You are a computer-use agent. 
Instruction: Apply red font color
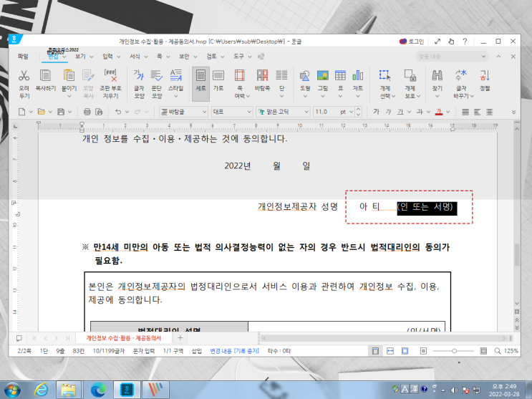(439, 112)
